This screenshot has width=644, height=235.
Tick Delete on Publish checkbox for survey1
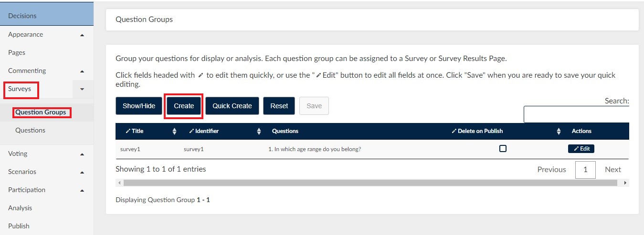[x=503, y=149]
